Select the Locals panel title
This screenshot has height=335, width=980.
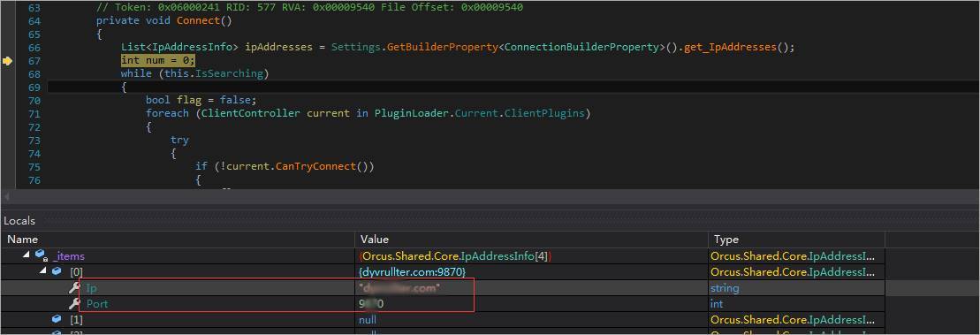19,221
